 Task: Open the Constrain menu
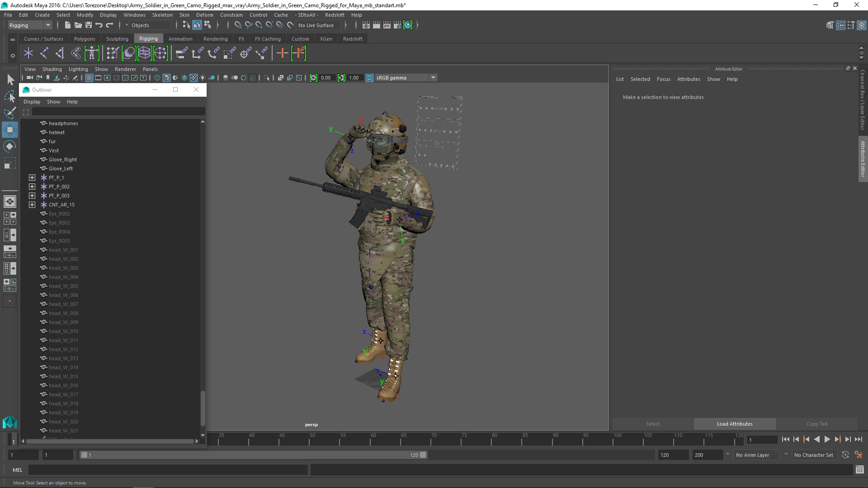[x=231, y=15]
